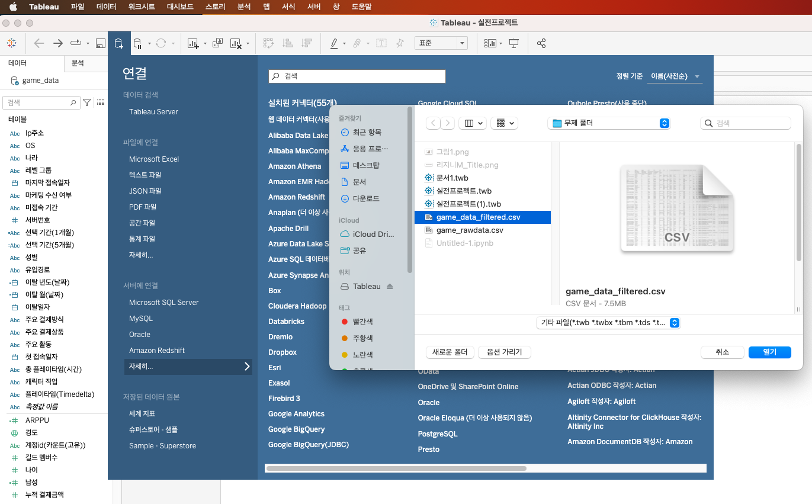Screen dimensions: 812x504
Task: Click the 옵션 가리기 button
Action: coord(505,352)
